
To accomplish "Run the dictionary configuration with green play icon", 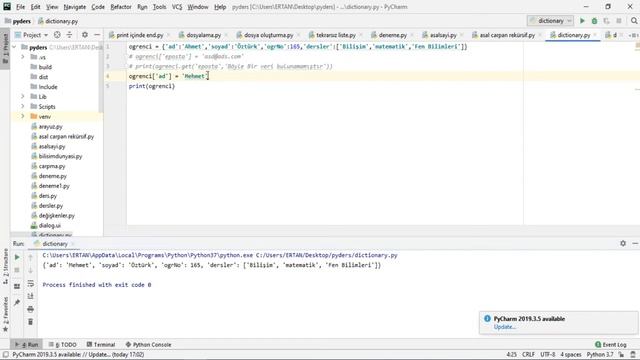I will (x=582, y=21).
